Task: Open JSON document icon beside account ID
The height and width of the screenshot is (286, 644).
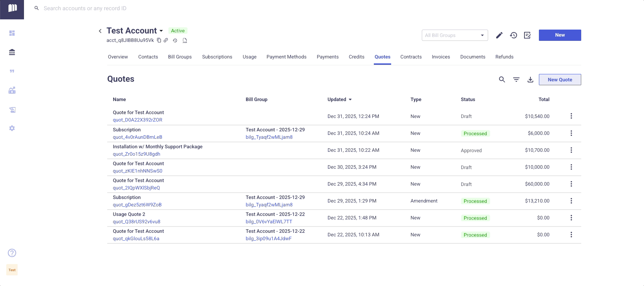Action: [184, 41]
